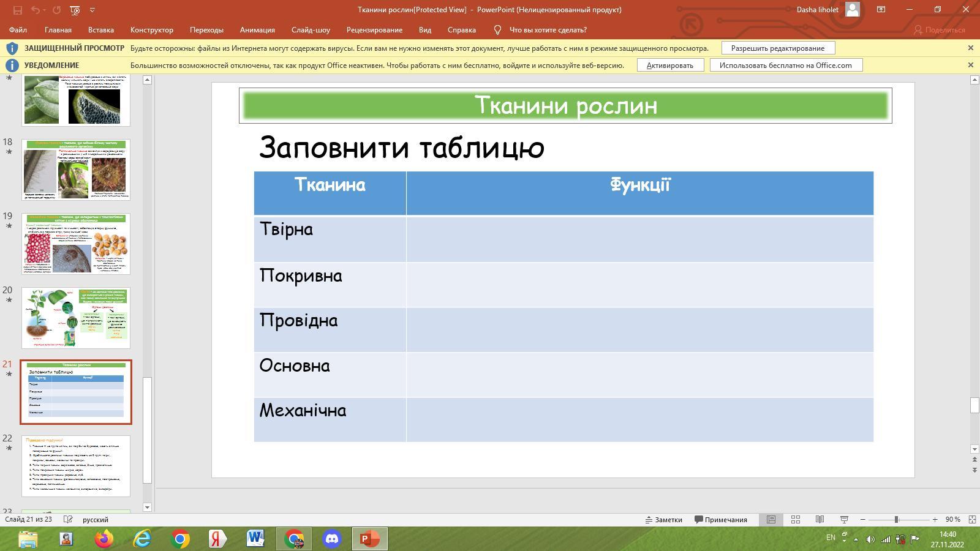Click Start From Beginning quick access icon
Image resolution: width=980 pixels, height=551 pixels.
point(75,10)
